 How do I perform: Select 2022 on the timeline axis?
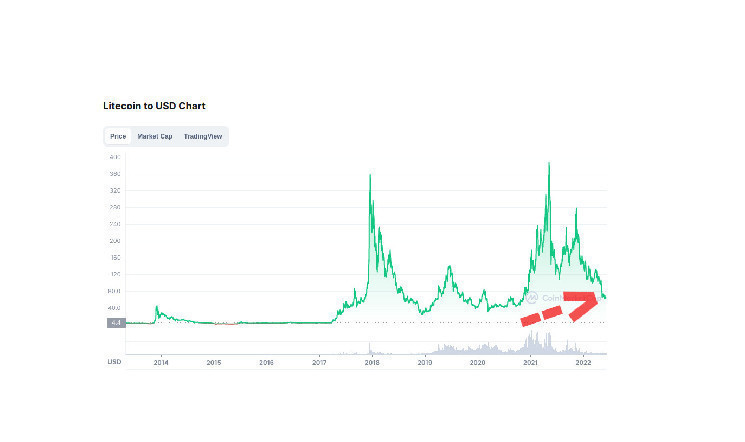tap(583, 362)
